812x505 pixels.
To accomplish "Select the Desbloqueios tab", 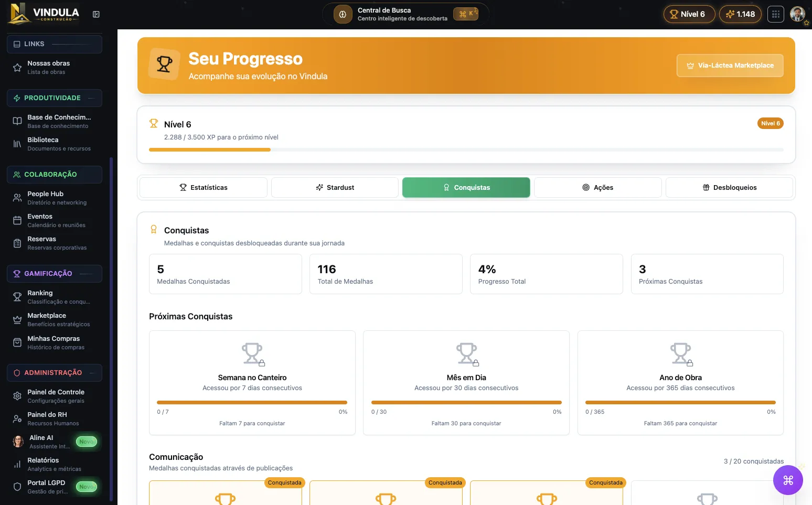I will pyautogui.click(x=729, y=188).
